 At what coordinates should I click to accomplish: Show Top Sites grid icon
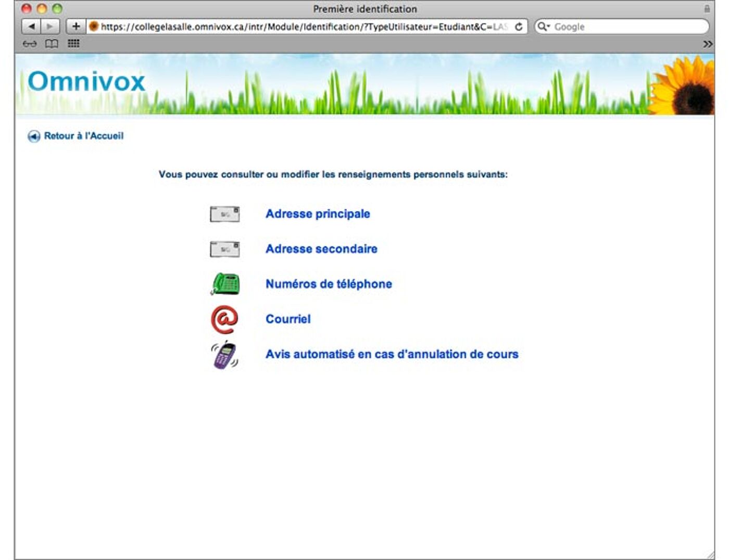point(74,43)
